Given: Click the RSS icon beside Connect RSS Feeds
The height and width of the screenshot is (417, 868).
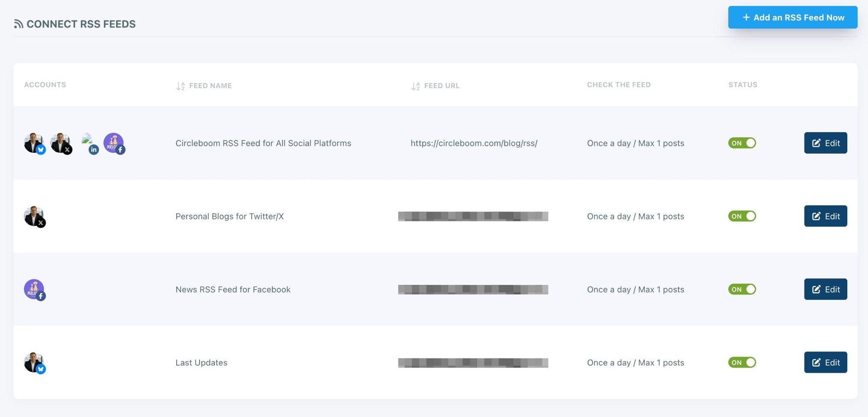Looking at the screenshot, I should tap(18, 23).
